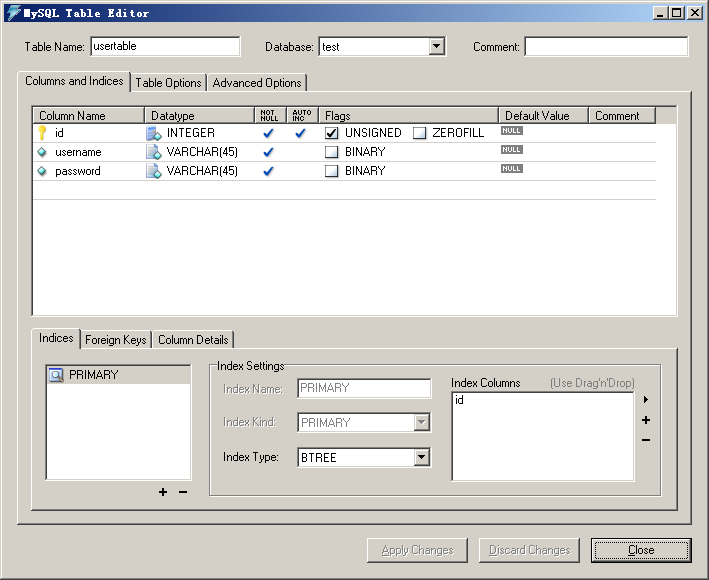Click the NULL default badge for id
The image size is (709, 580).
pyautogui.click(x=511, y=131)
